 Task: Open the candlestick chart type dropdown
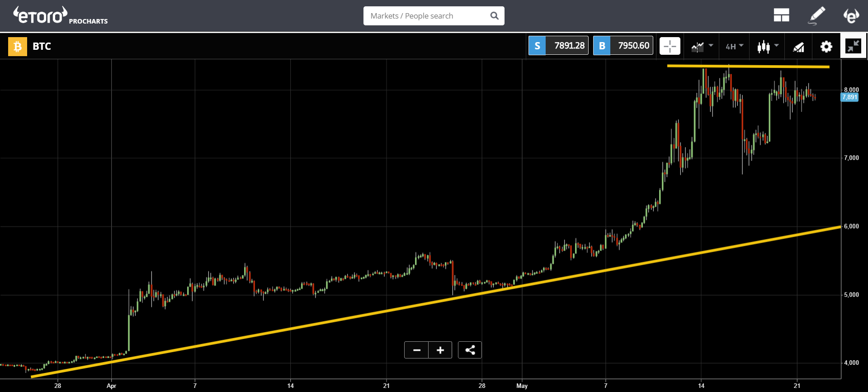[768, 46]
